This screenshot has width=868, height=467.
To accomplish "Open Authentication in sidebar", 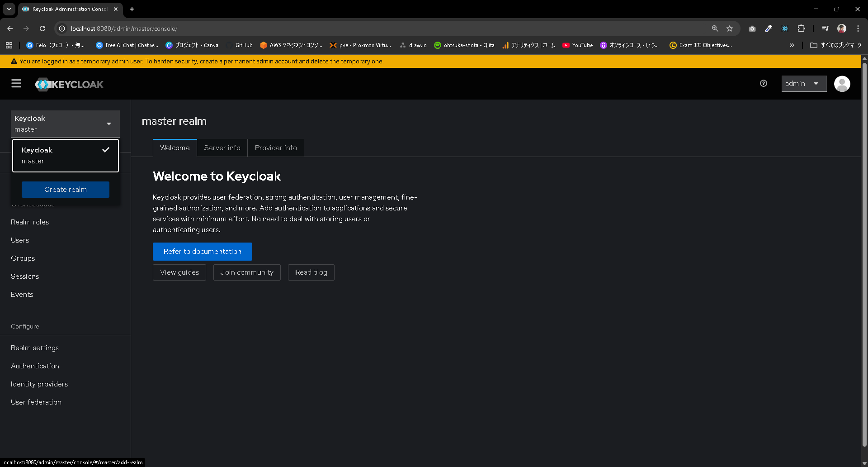I will coord(35,366).
